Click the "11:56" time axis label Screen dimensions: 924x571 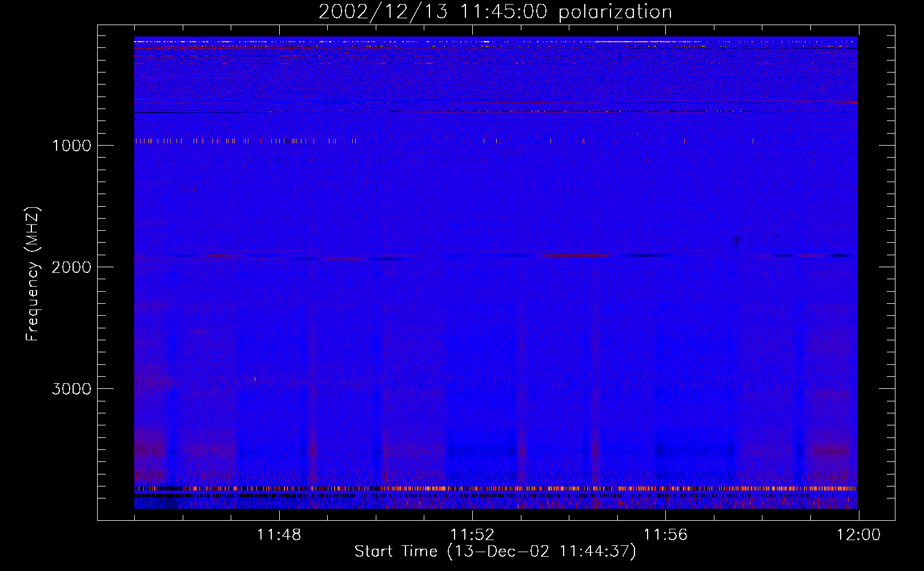pyautogui.click(x=665, y=535)
